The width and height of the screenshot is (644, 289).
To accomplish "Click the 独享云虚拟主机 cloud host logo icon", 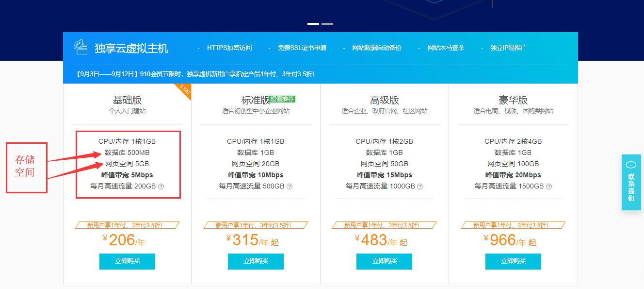I will click(x=81, y=47).
